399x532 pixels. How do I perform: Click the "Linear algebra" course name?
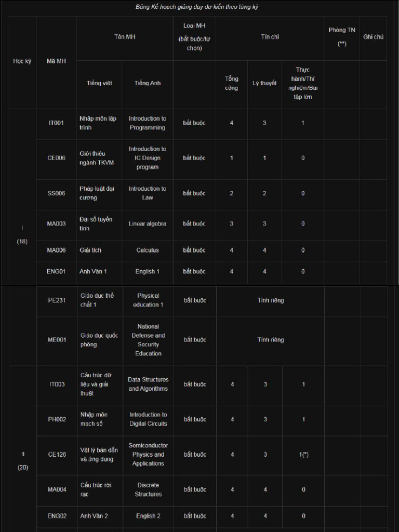(148, 224)
